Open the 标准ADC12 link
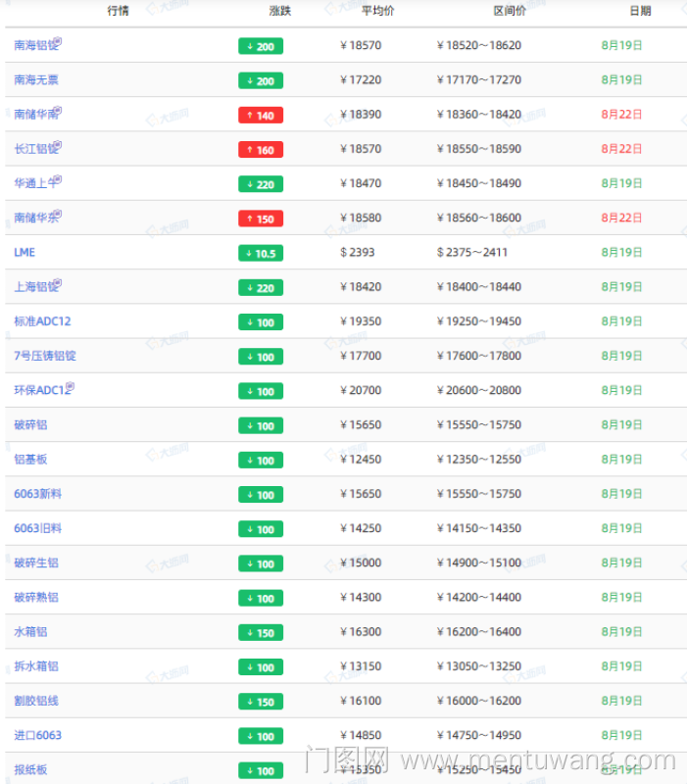This screenshot has width=687, height=784. [42, 321]
